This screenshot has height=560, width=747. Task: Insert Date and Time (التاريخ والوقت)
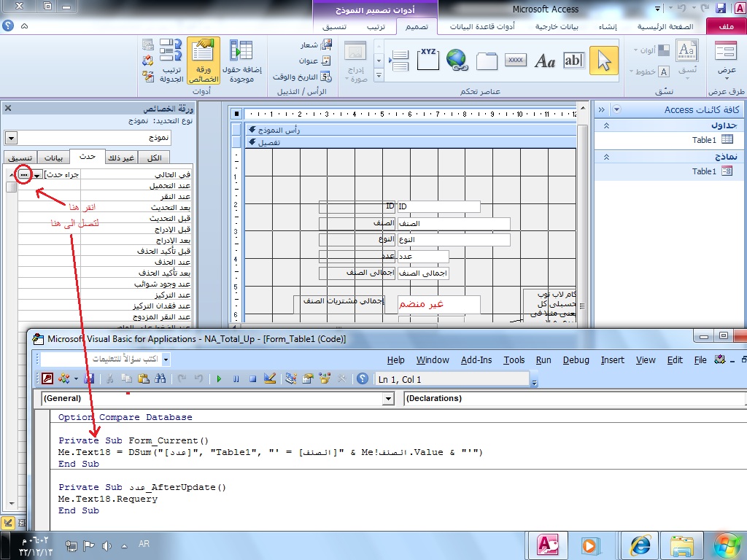coord(302,77)
